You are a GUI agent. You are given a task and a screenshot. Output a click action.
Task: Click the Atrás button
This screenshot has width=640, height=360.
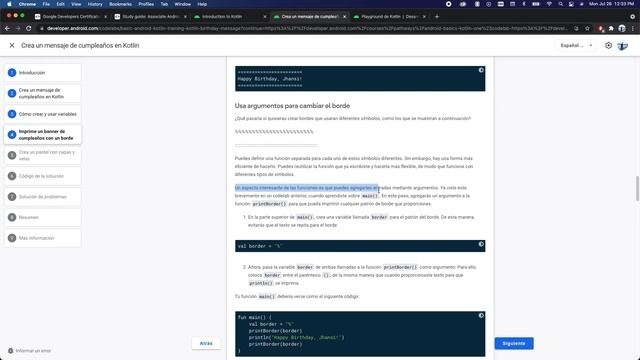pyautogui.click(x=206, y=343)
